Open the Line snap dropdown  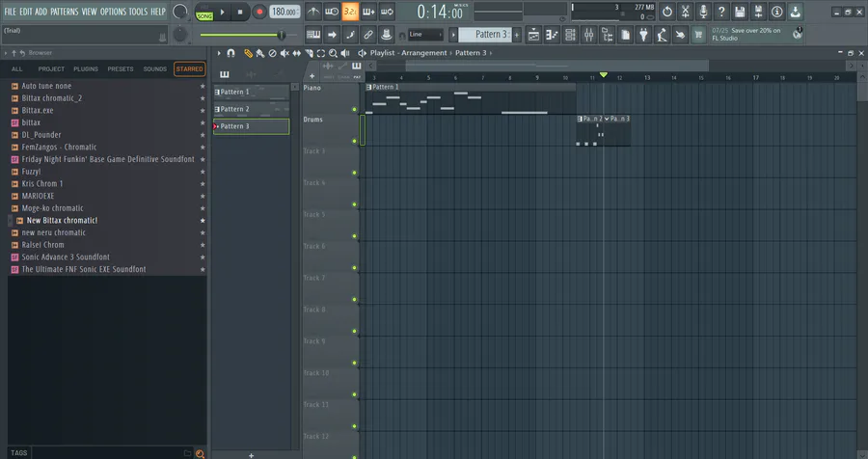pos(425,35)
